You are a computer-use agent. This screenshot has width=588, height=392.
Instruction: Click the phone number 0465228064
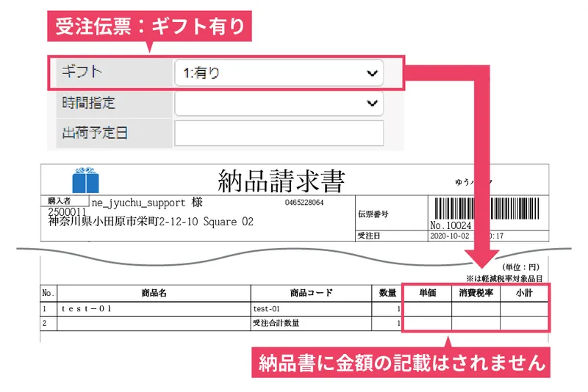pos(304,203)
